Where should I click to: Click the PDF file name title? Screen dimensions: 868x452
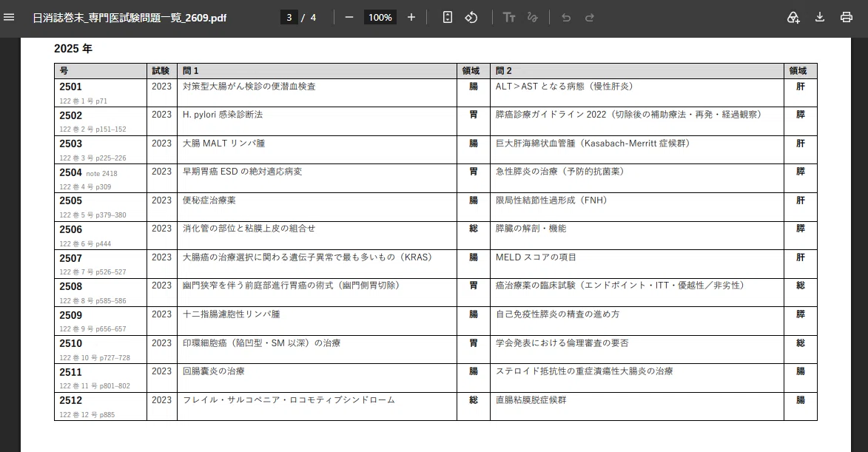click(129, 18)
